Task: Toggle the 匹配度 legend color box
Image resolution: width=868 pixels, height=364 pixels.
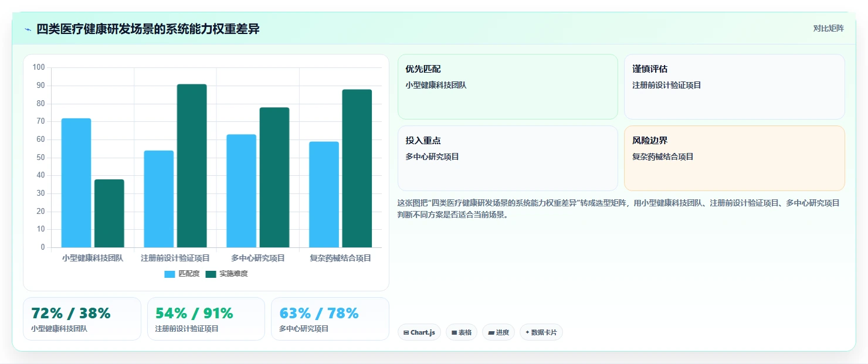Action: 170,274
